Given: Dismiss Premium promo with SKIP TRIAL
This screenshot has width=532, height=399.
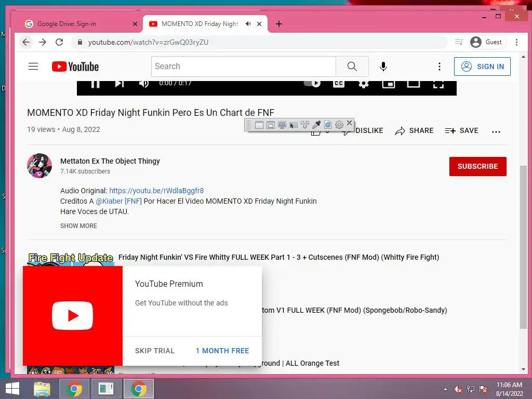Looking at the screenshot, I should coord(155,351).
